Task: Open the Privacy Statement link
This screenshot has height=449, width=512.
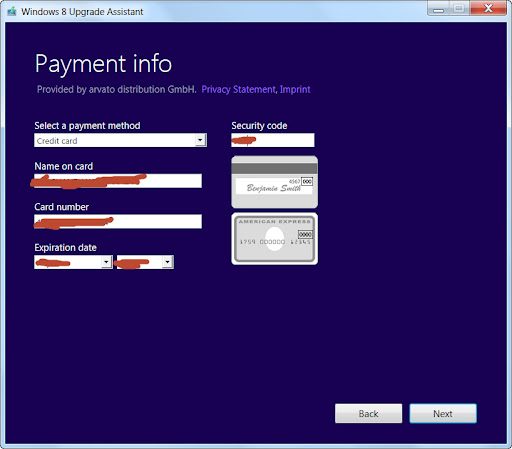Action: click(x=239, y=89)
